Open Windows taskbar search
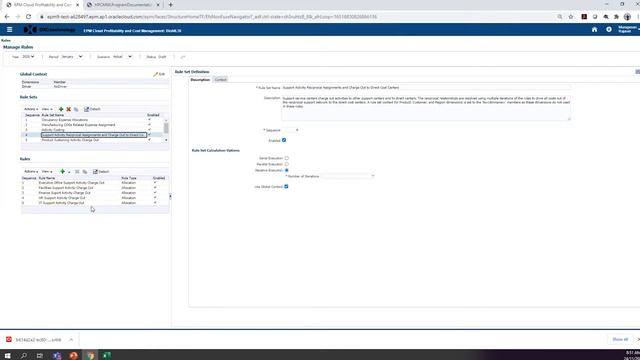 [24, 356]
